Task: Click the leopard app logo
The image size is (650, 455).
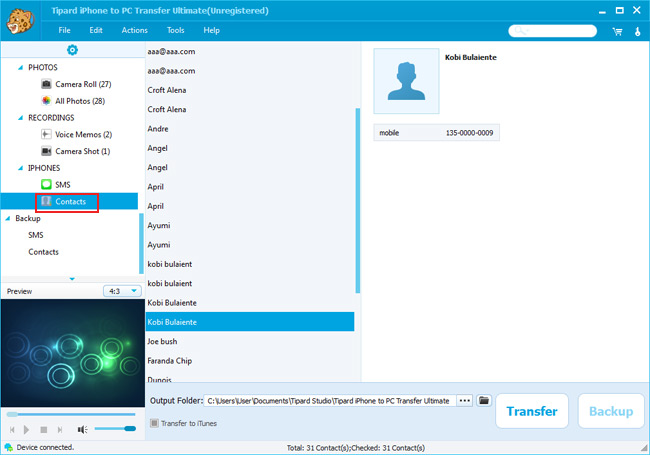Action: point(19,21)
